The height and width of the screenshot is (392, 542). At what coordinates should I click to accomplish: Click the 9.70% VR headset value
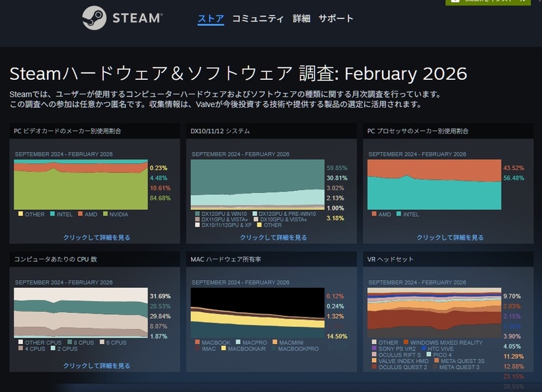512,296
